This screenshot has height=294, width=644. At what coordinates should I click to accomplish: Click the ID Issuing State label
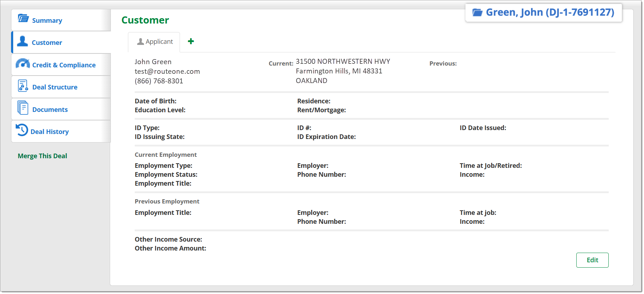tap(160, 137)
